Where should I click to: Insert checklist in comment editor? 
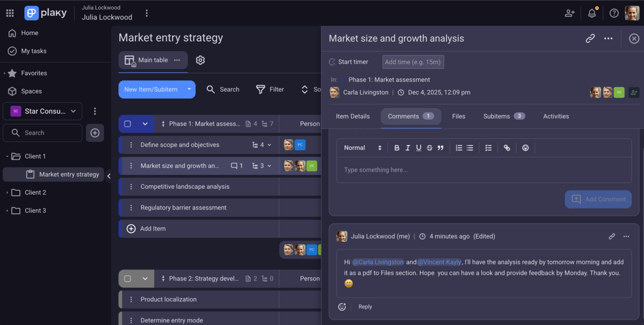tap(488, 148)
